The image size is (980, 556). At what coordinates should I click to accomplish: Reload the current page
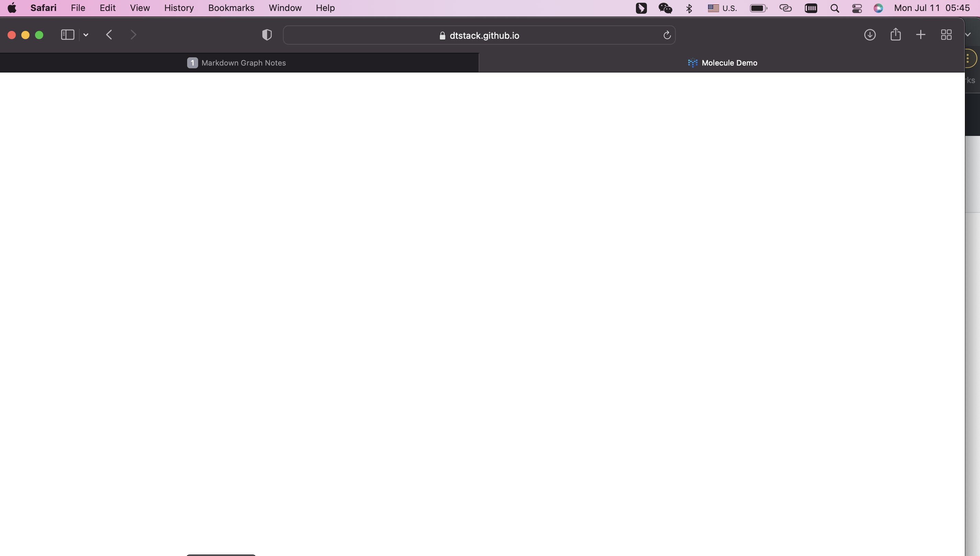pos(667,35)
